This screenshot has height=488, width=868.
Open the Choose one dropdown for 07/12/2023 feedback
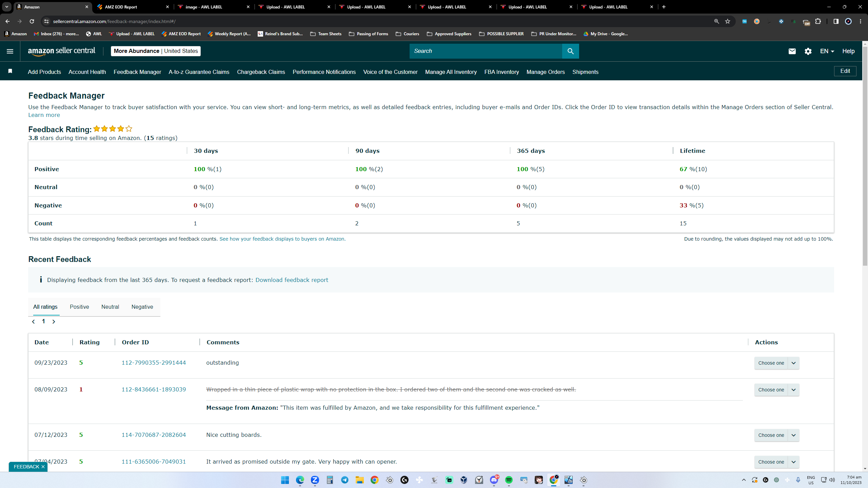coord(776,435)
